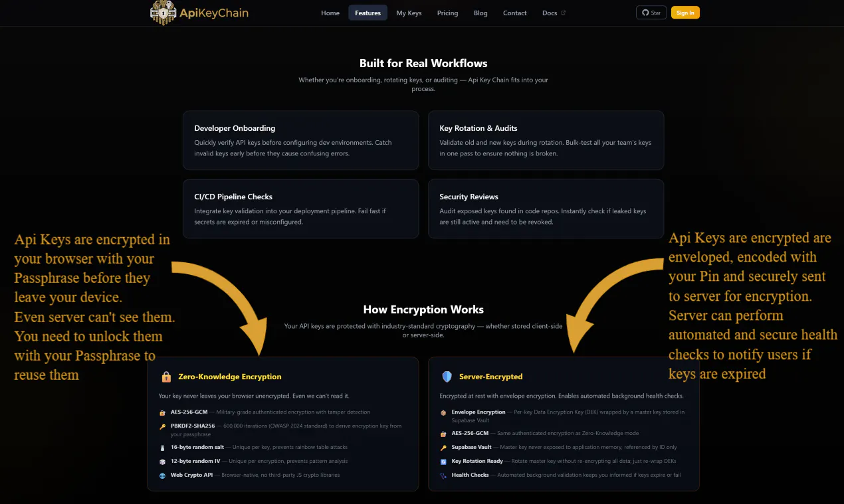Click the Developer Onboarding title text
The image size is (844, 504).
click(235, 128)
